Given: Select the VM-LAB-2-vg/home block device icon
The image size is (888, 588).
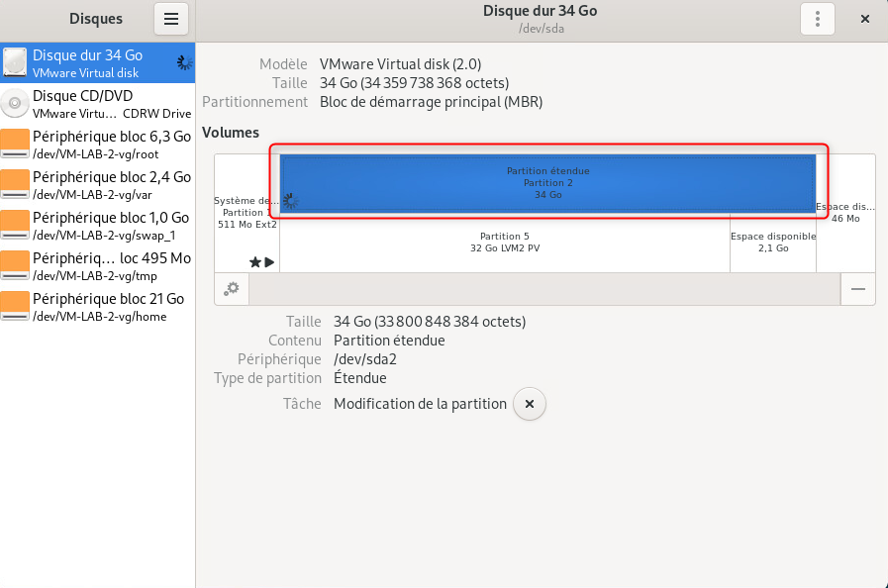Looking at the screenshot, I should coord(15,307).
